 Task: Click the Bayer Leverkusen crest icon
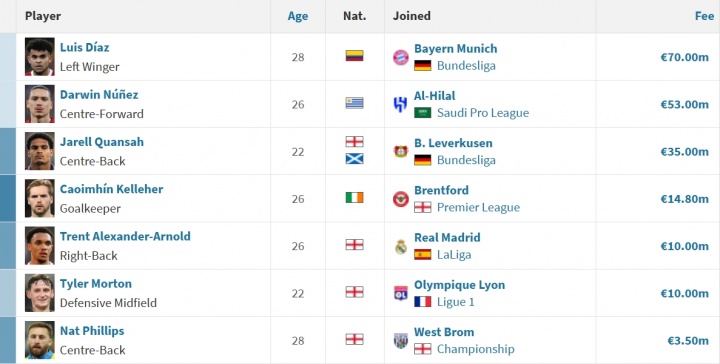400,151
